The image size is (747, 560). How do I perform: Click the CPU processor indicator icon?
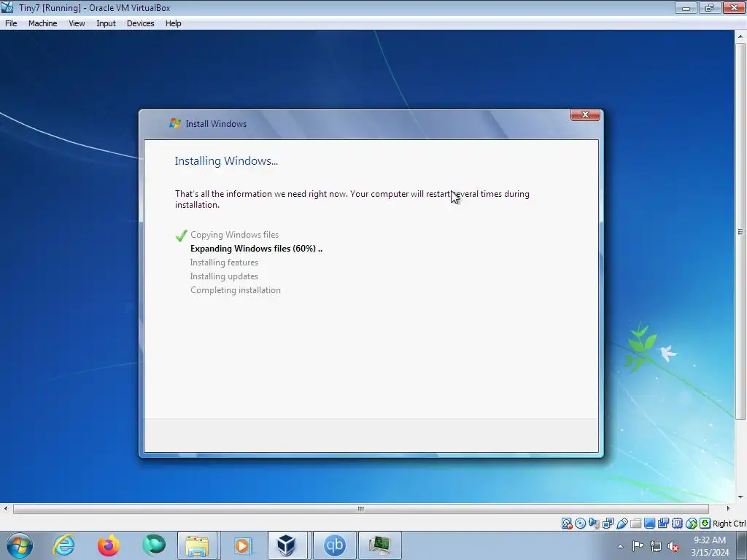pos(677,524)
